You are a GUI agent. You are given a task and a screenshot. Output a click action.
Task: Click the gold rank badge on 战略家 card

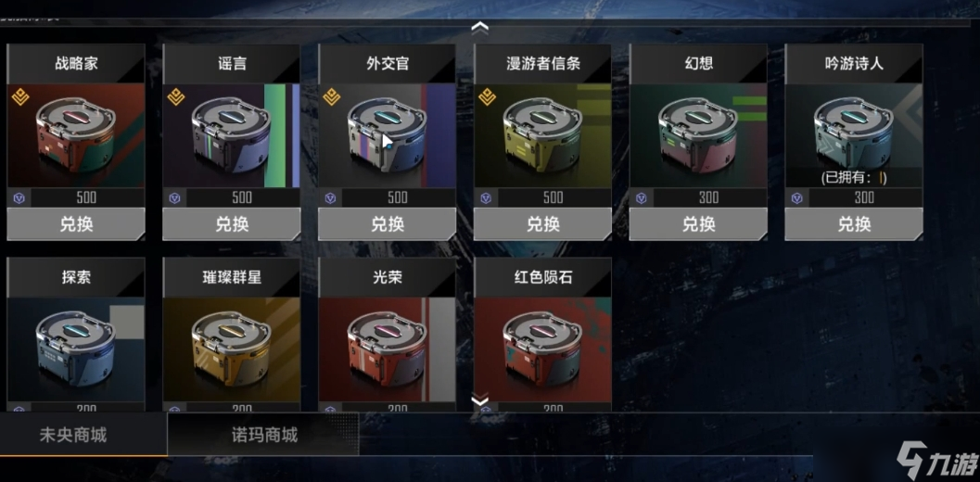(x=20, y=97)
